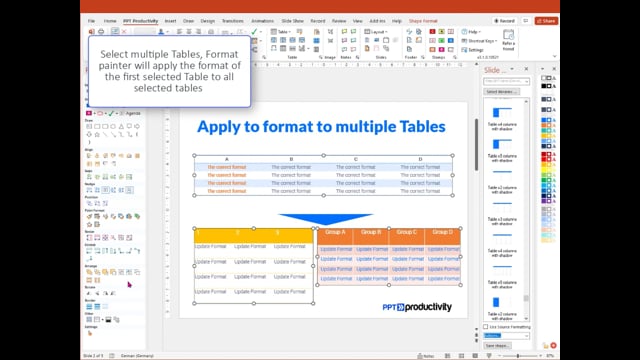Click the Record button at top right

click(504, 21)
